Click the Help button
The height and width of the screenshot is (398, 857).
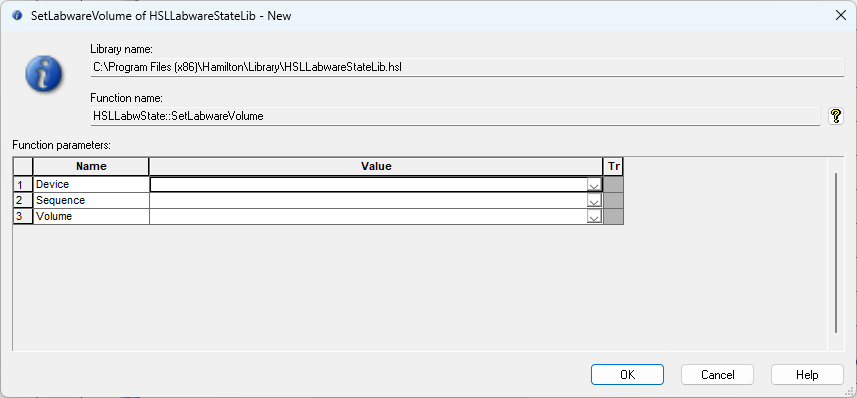point(807,374)
